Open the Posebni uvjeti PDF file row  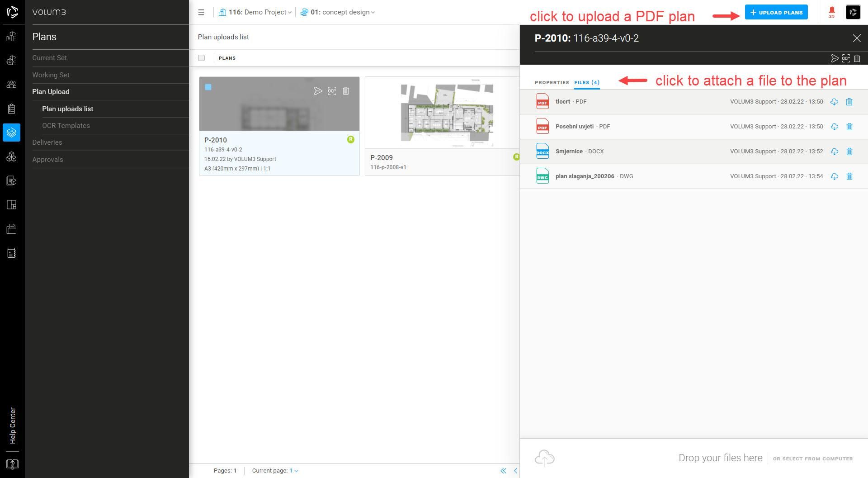point(694,127)
